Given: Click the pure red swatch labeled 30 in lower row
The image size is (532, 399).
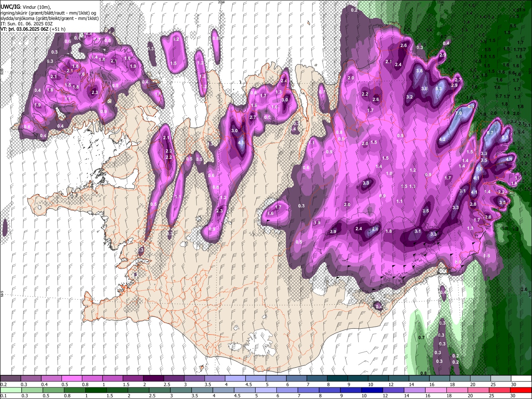Looking at the screenshot, I should (x=521, y=390).
